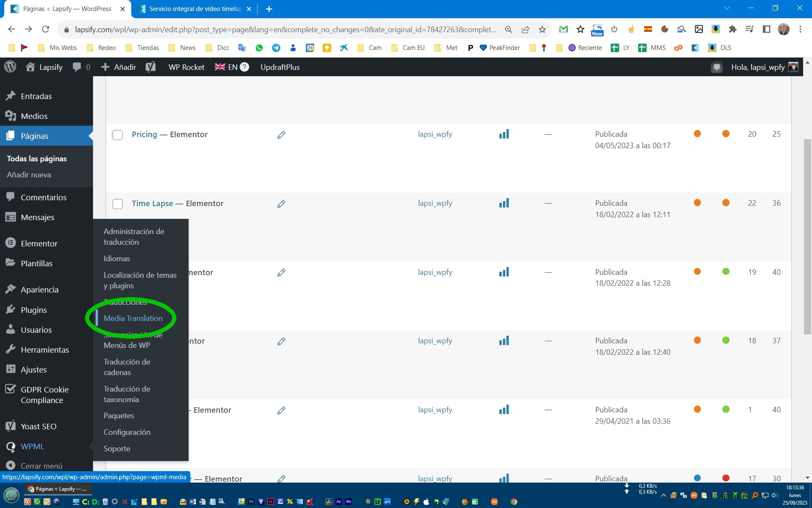Open Chrome side panel icon

(766, 29)
